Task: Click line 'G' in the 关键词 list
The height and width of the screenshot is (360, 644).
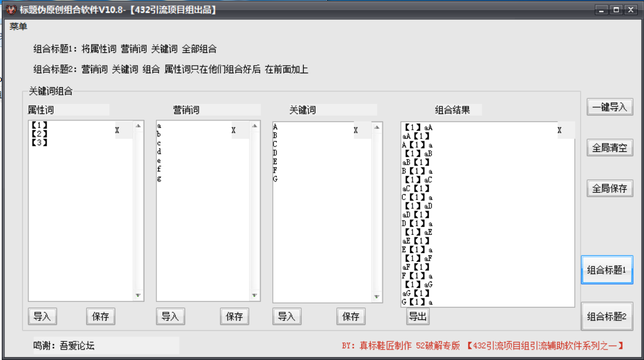Action: point(275,179)
